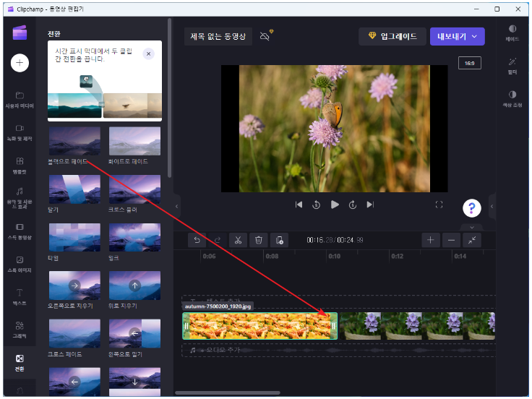This screenshot has width=532, height=399.
Task: Select the purple flower clip in the timeline
Action: 418,326
